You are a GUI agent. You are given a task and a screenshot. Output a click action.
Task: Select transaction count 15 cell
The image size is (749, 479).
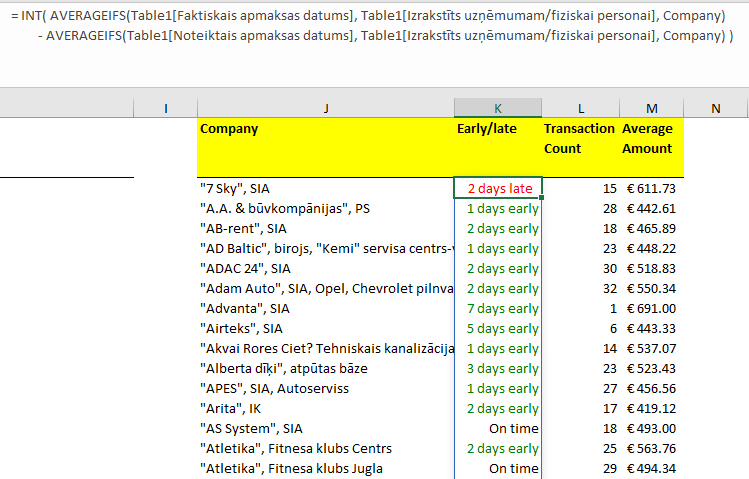pyautogui.click(x=581, y=188)
